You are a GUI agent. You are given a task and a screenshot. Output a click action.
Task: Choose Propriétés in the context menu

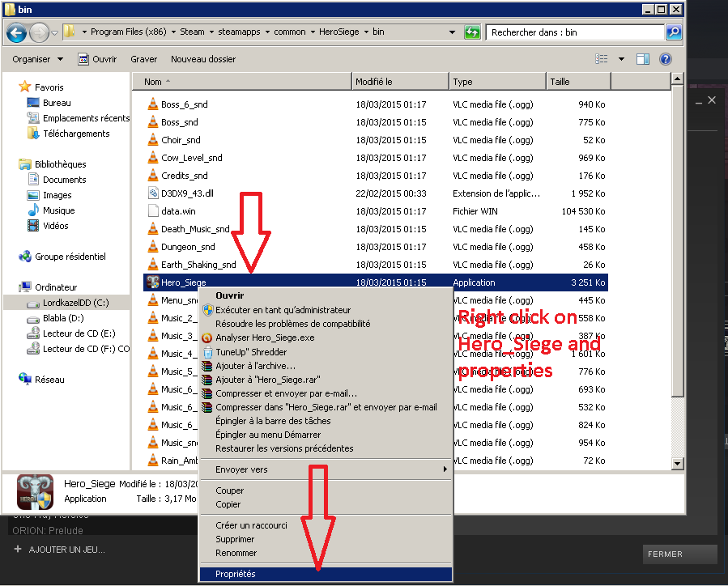(326, 574)
